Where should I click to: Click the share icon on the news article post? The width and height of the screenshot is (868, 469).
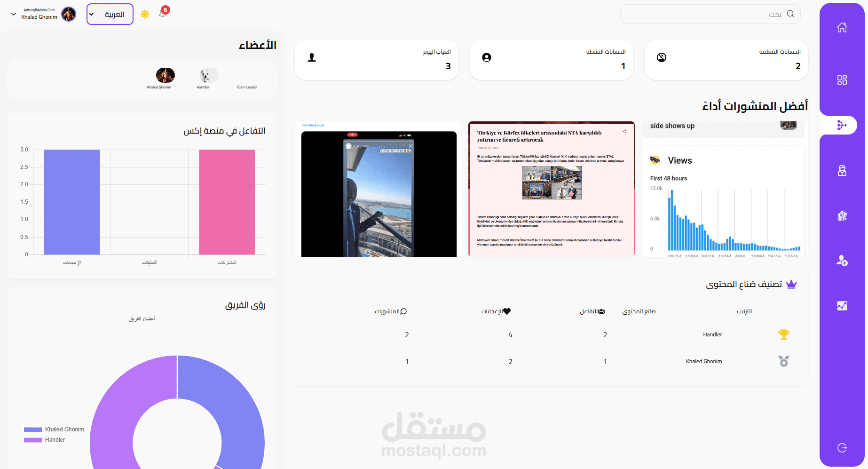point(624,131)
